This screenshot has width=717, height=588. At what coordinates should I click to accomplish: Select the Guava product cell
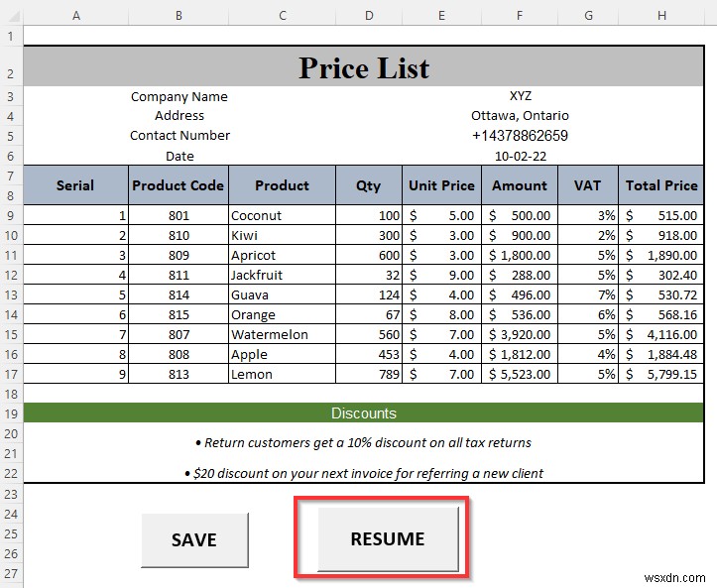pos(282,294)
